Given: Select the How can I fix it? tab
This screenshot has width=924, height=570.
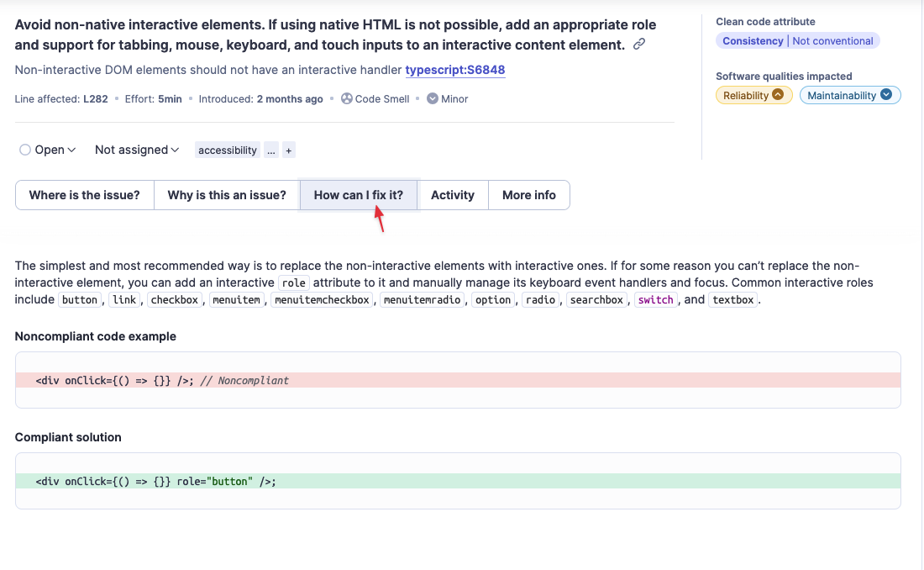Looking at the screenshot, I should pos(359,195).
